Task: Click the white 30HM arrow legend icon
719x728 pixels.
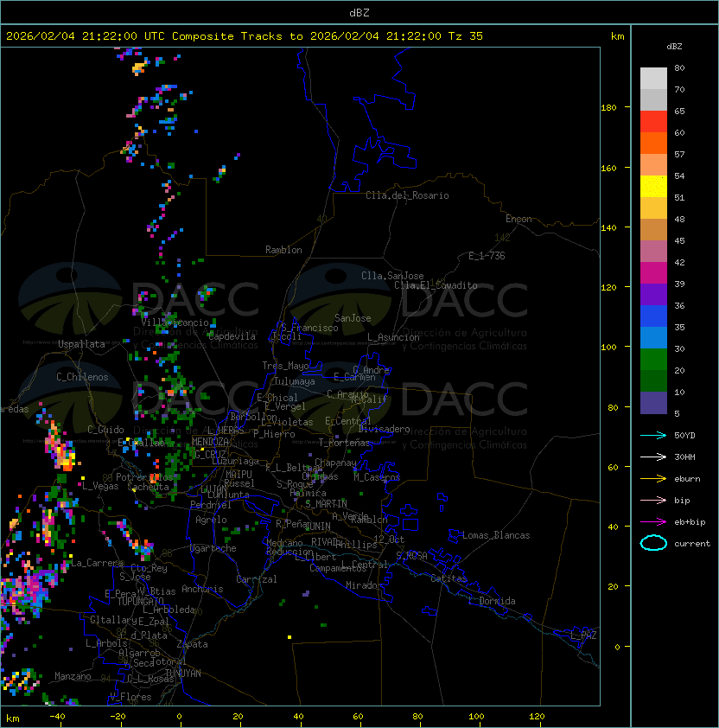Action: click(653, 457)
